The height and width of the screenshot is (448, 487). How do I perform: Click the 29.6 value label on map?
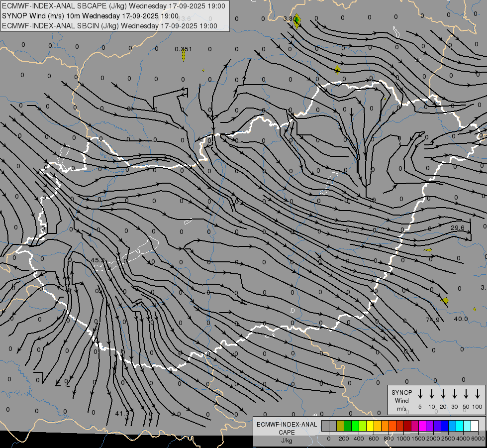coord(458,228)
